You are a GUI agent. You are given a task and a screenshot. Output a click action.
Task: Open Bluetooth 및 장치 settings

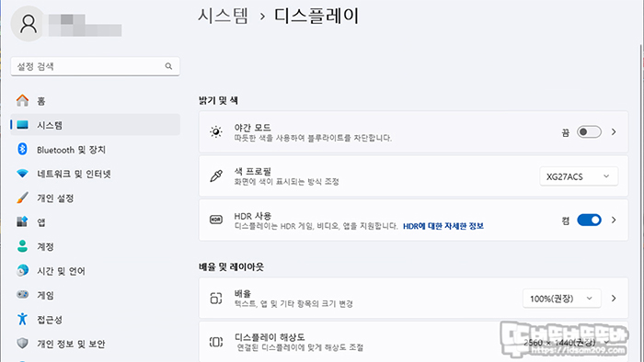coord(95,149)
